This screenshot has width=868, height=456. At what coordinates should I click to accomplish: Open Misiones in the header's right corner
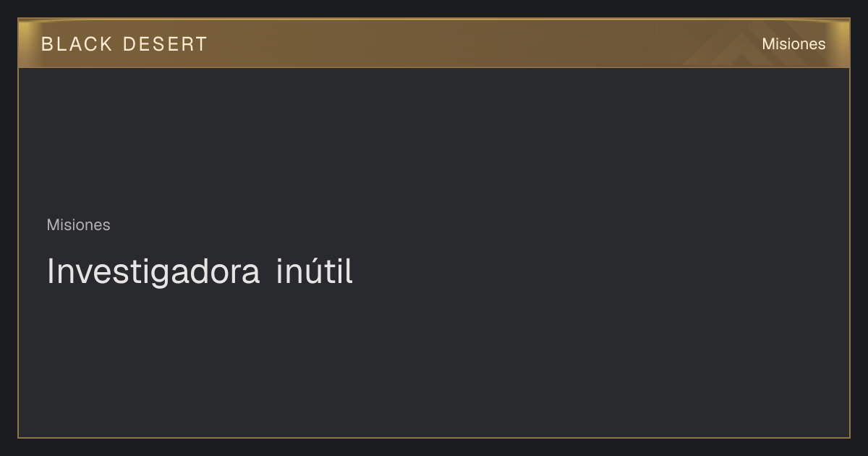(x=793, y=44)
